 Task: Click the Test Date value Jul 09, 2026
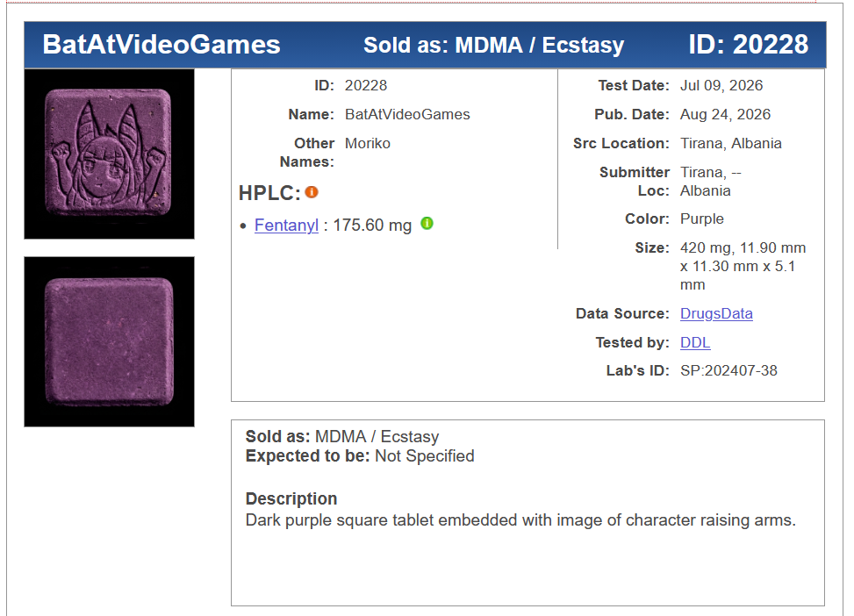721,85
